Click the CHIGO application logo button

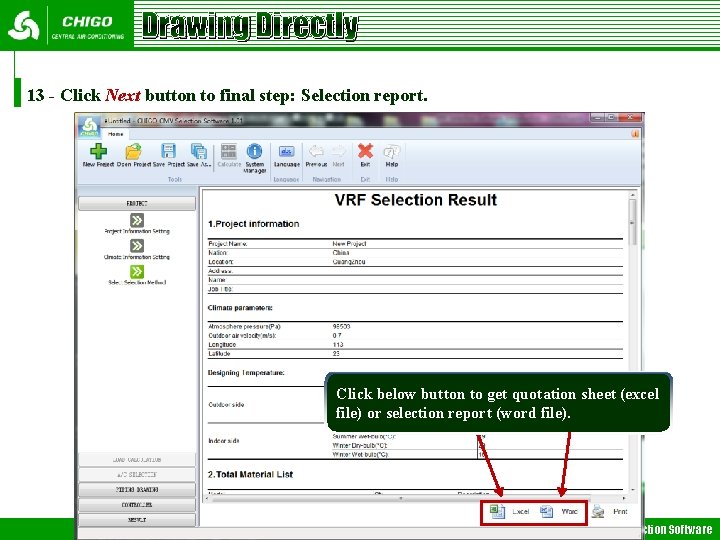(89, 127)
